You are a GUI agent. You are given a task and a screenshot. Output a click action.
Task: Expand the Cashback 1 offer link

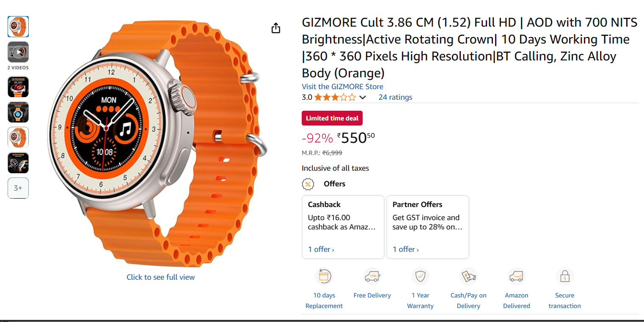(321, 249)
